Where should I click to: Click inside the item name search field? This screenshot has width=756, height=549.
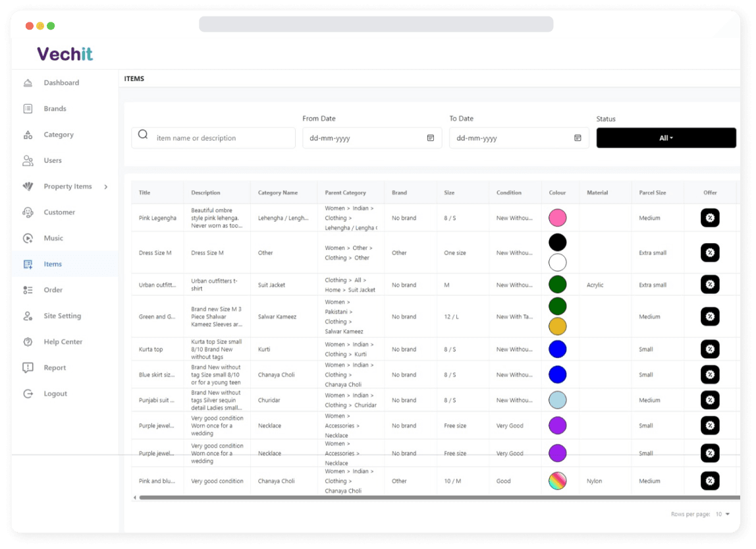211,138
